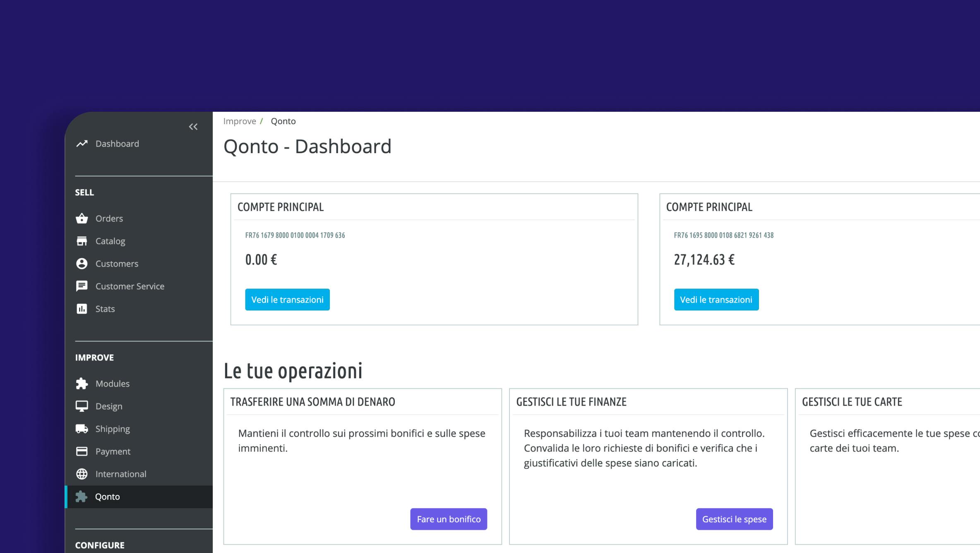Click the Trasferire una somma di denaro heading
Viewport: 980px width, 553px height.
tap(313, 402)
